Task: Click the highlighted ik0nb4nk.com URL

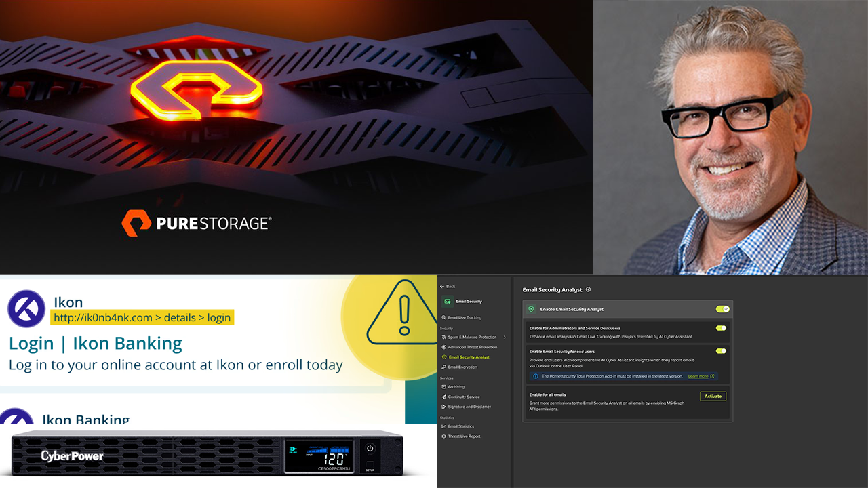Action: click(x=142, y=317)
